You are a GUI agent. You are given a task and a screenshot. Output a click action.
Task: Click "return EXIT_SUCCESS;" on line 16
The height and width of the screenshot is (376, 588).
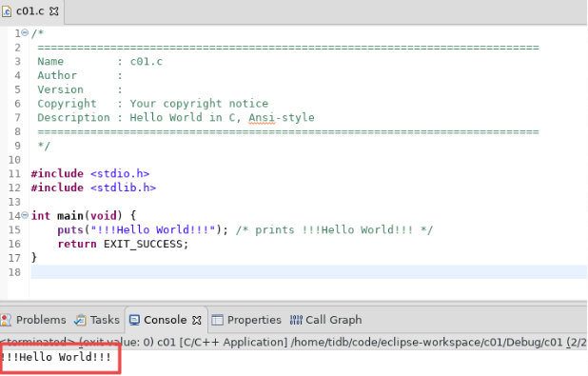[x=123, y=244]
